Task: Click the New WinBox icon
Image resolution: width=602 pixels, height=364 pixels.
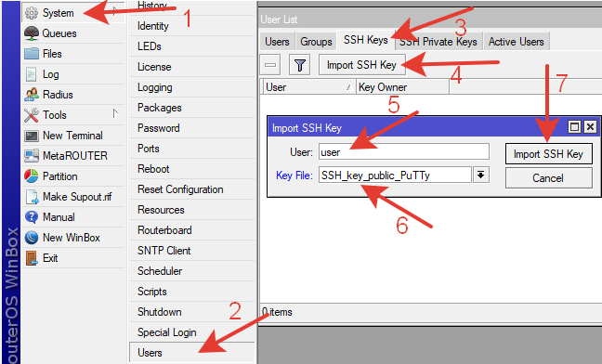Action: [32, 238]
